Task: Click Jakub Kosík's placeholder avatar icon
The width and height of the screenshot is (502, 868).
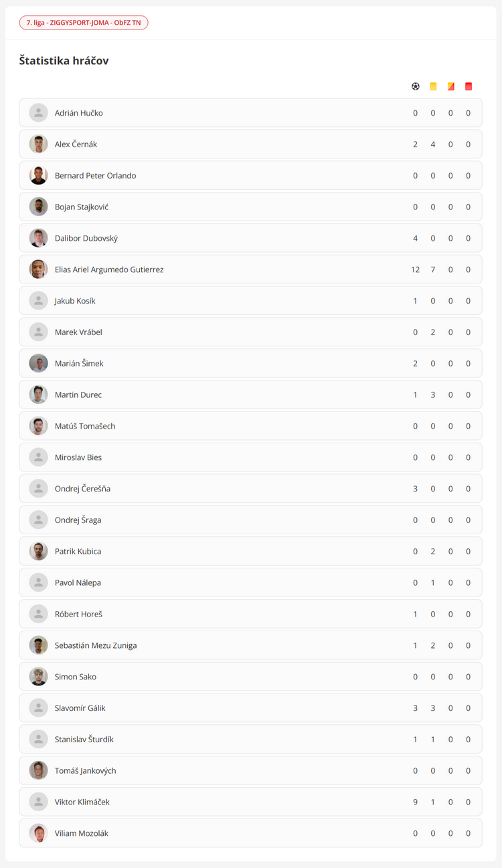Action: [x=38, y=301]
